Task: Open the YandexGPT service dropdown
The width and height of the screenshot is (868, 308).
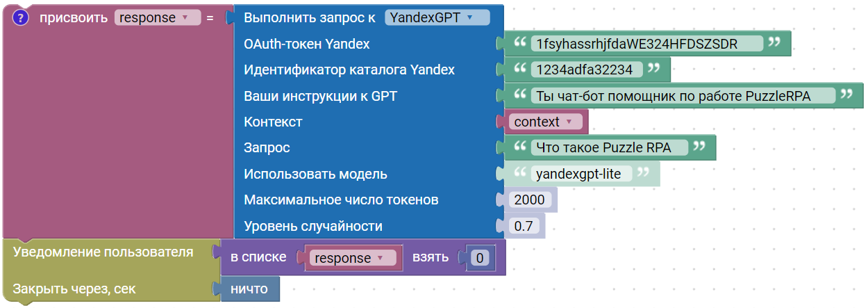Action: (x=437, y=18)
